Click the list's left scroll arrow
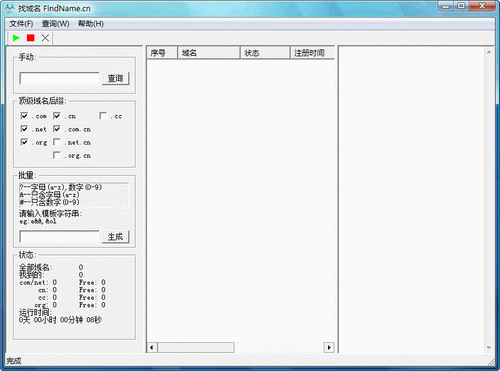 point(152,347)
